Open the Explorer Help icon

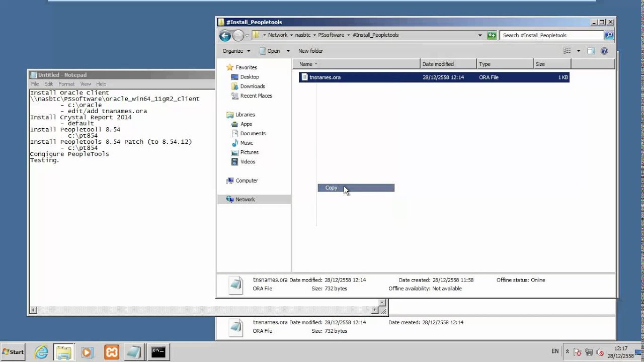pyautogui.click(x=604, y=51)
